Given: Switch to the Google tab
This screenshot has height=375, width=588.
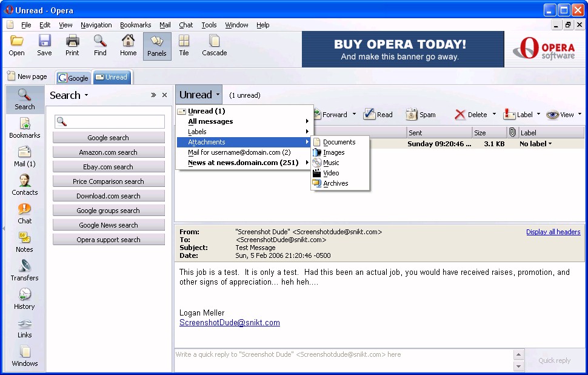Looking at the screenshot, I should (73, 78).
